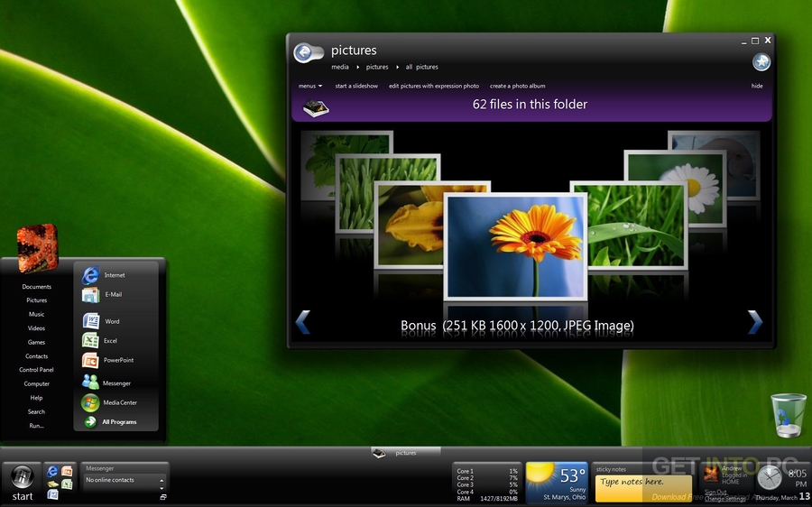The image size is (812, 507).
Task: Choose edit pictures with expression photo
Action: click(434, 86)
